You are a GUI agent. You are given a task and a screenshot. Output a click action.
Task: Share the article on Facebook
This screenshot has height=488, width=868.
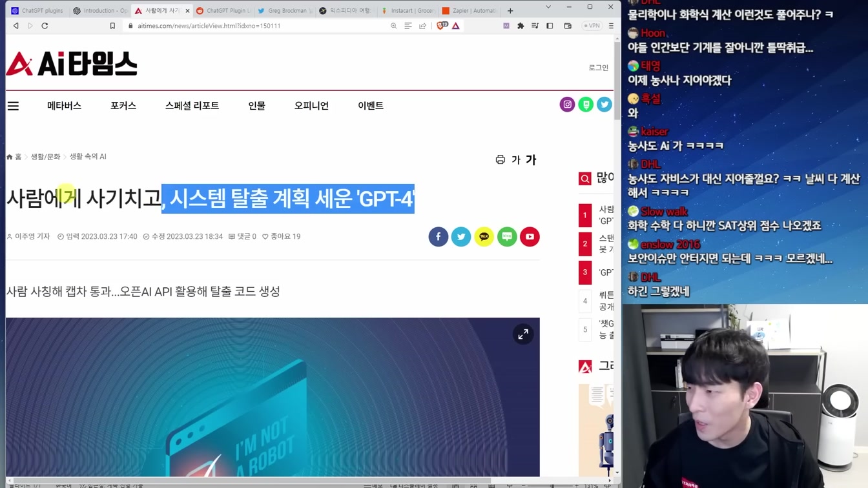point(438,237)
